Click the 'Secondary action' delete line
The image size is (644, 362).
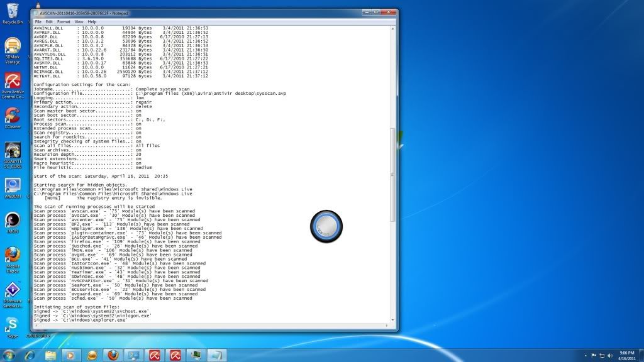pyautogui.click(x=93, y=107)
